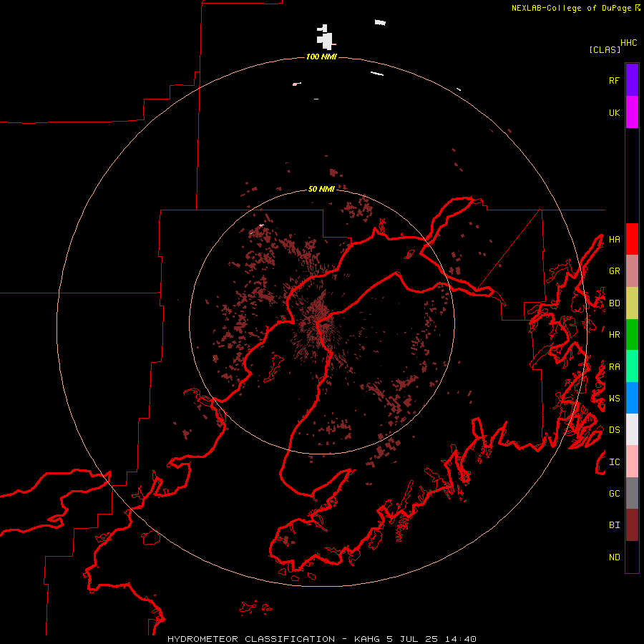644x644 pixels.
Task: Click the HR legend label
Action: pyautogui.click(x=614, y=335)
